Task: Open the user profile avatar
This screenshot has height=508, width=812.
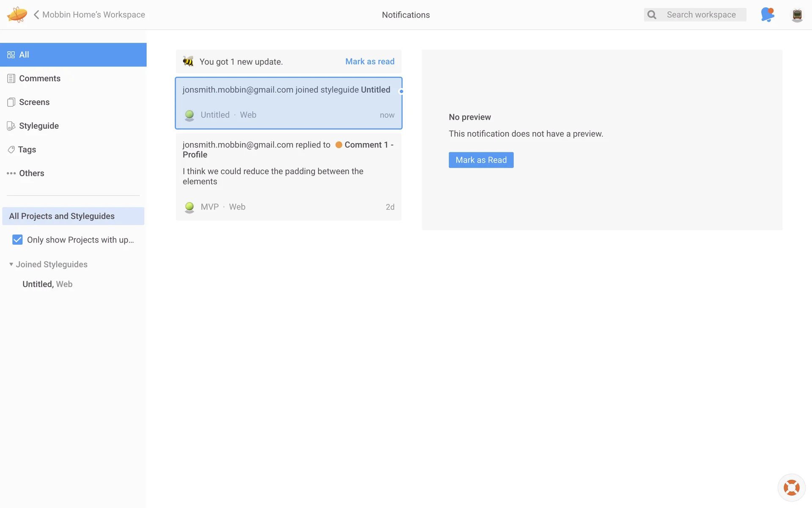Action: (x=797, y=15)
